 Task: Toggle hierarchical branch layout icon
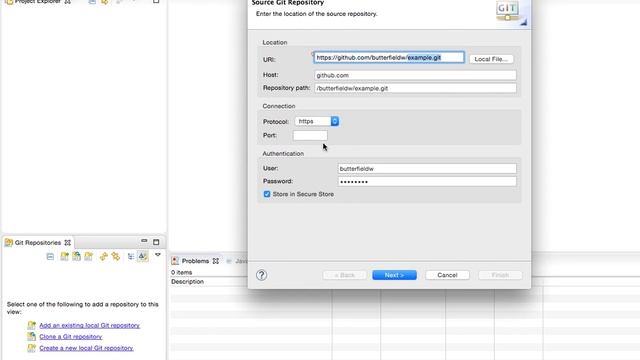(x=131, y=256)
